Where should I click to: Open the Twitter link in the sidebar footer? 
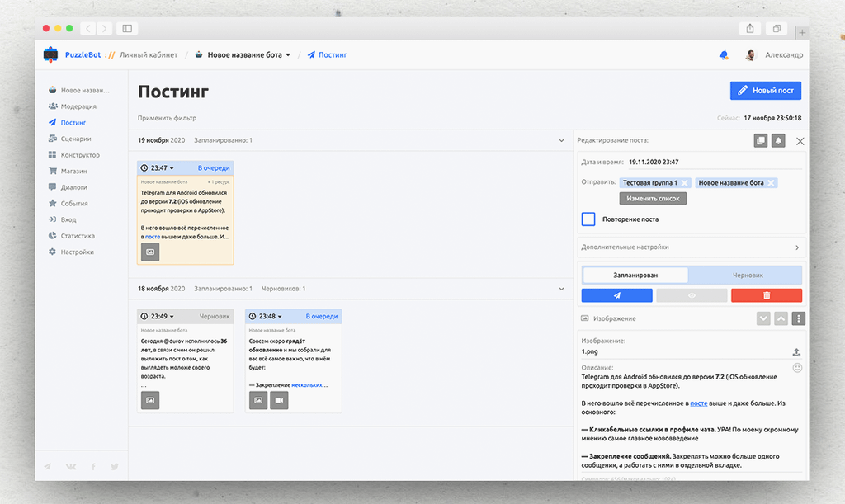115,466
